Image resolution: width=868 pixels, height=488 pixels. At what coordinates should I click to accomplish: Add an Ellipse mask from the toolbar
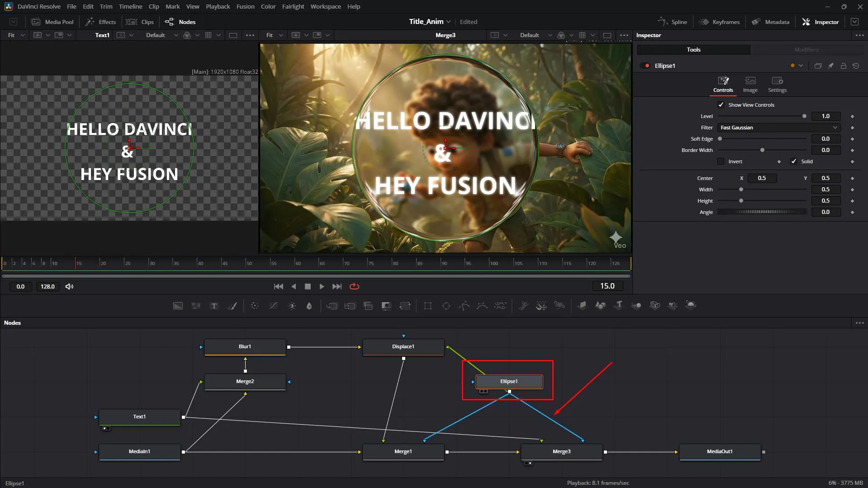[x=446, y=306]
